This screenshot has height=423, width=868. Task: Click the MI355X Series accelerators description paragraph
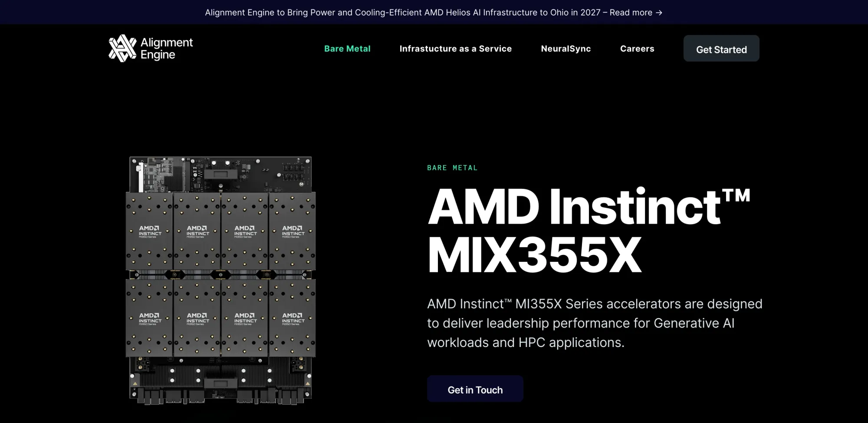coord(595,323)
